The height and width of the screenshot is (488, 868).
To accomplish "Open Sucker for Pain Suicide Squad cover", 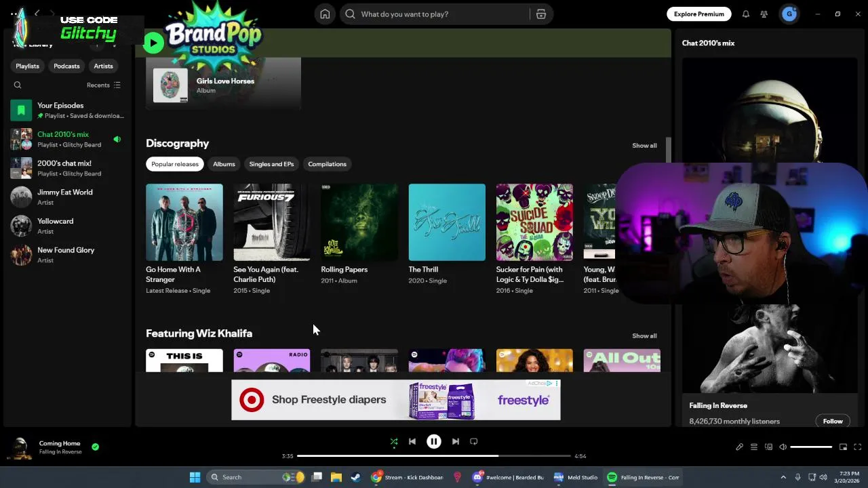I will [534, 222].
